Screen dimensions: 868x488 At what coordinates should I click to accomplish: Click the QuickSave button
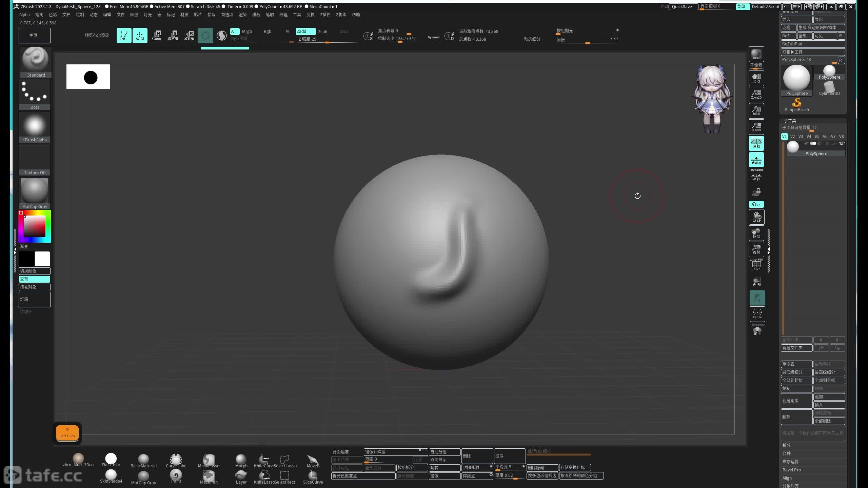click(683, 6)
